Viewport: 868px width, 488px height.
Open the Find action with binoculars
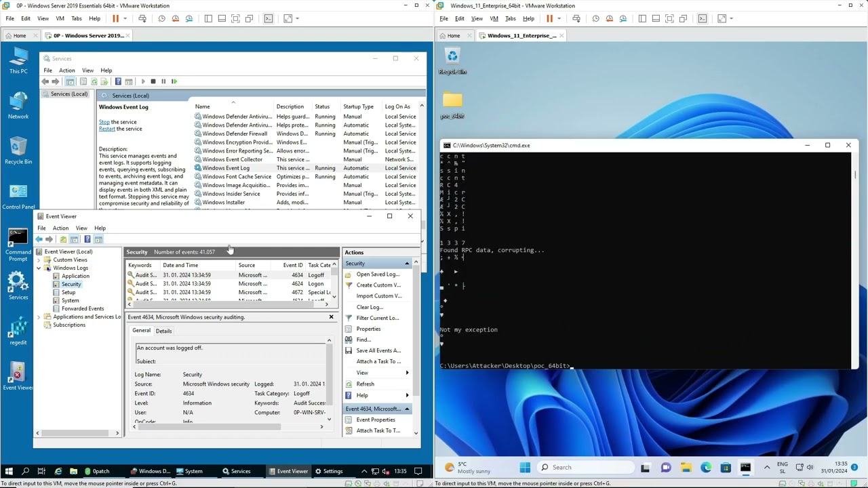(363, 340)
